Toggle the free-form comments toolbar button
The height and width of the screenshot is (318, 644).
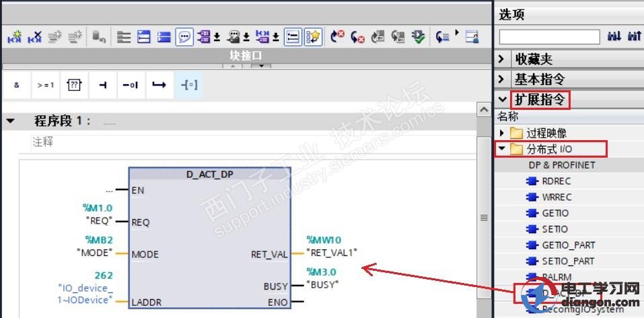tap(184, 37)
